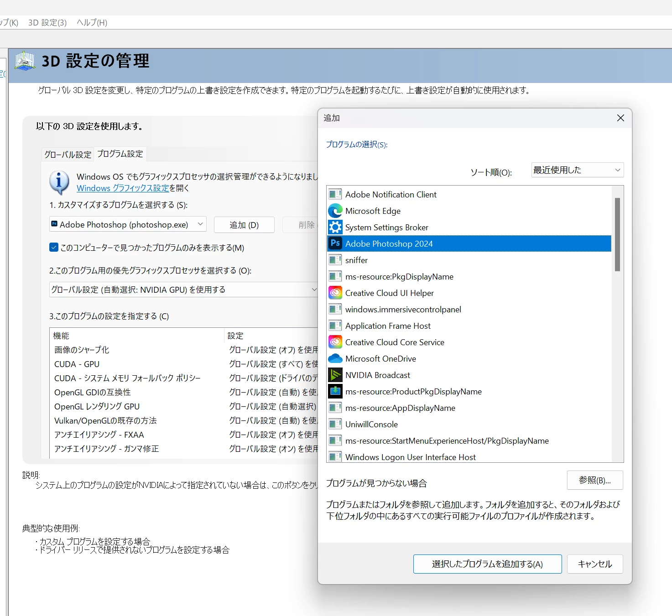
Task: Switch to the プログラム設定 tab
Action: tap(120, 154)
